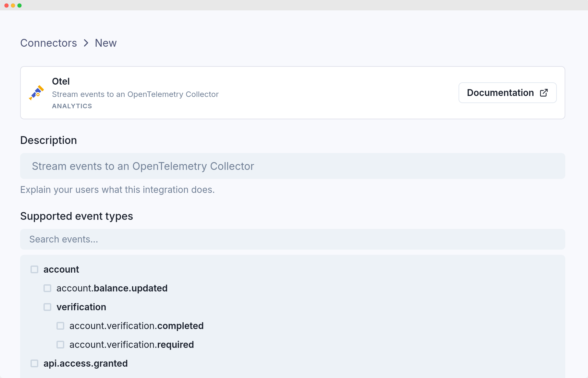The width and height of the screenshot is (588, 378).
Task: Click the Search events input box
Action: (x=292, y=239)
